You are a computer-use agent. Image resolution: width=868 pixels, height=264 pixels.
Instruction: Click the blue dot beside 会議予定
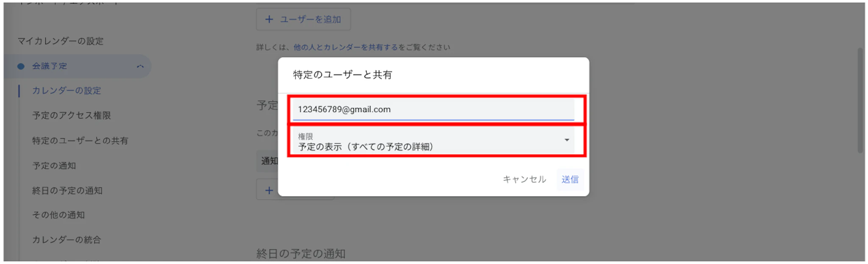[21, 66]
